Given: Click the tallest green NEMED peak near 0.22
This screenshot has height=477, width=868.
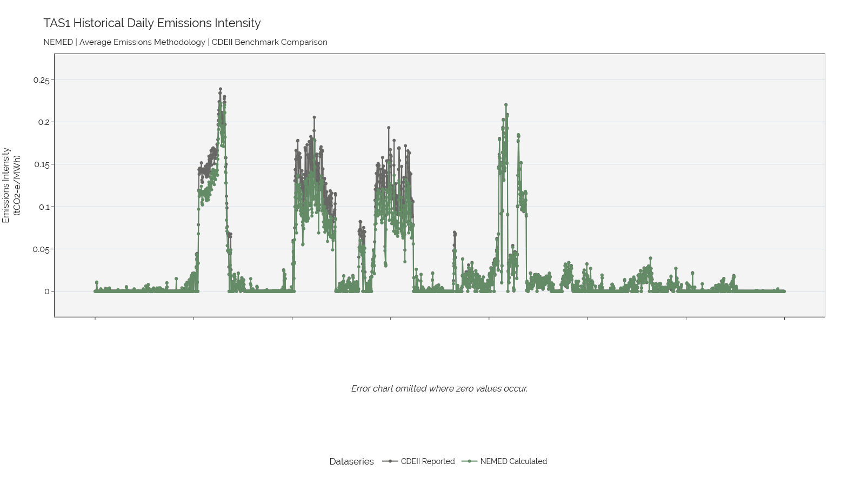Looking at the screenshot, I should pyautogui.click(x=506, y=105).
